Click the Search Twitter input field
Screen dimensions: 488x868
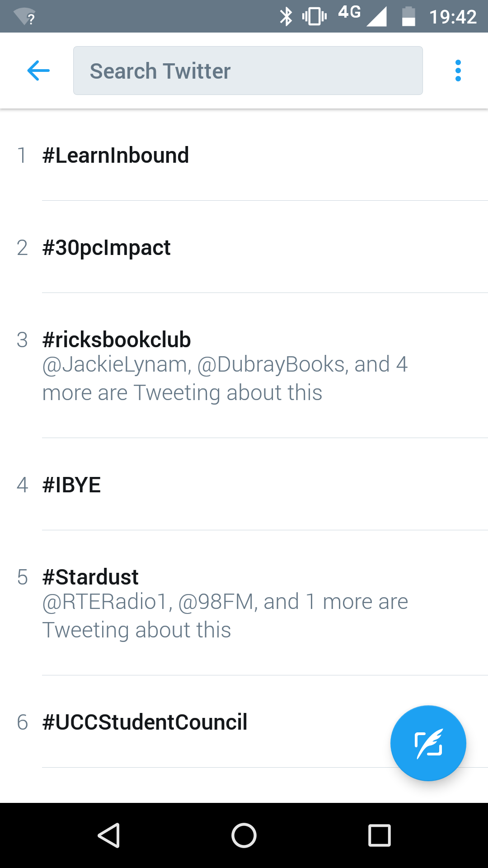[248, 71]
